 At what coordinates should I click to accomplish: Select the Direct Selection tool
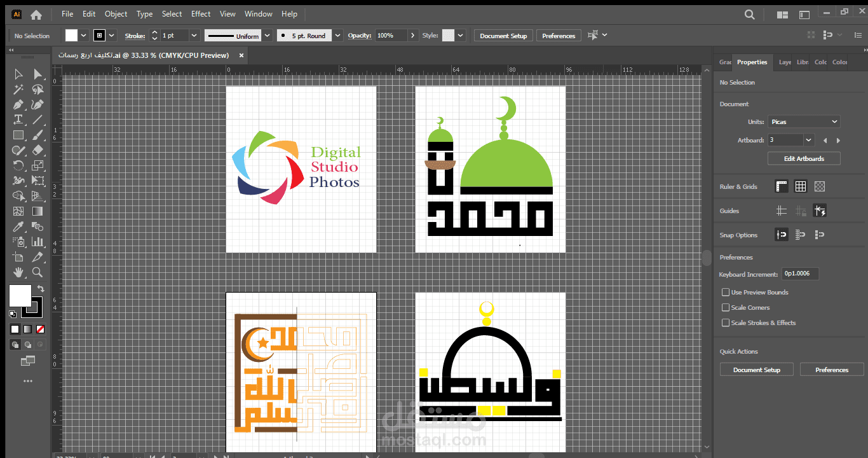(x=37, y=74)
